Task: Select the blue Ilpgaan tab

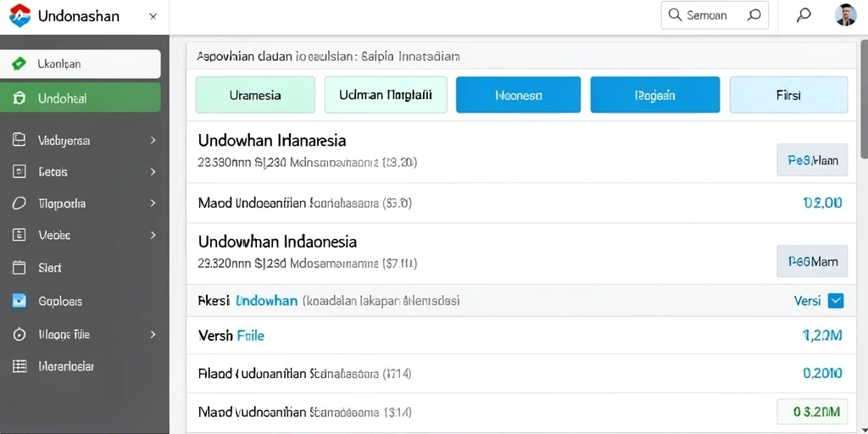Action: tap(655, 95)
